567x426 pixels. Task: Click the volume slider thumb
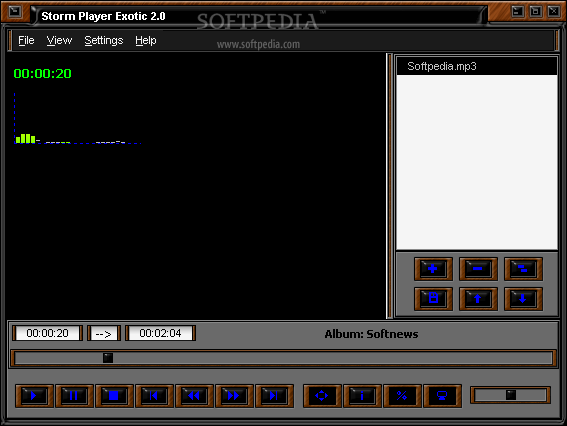(x=511, y=395)
